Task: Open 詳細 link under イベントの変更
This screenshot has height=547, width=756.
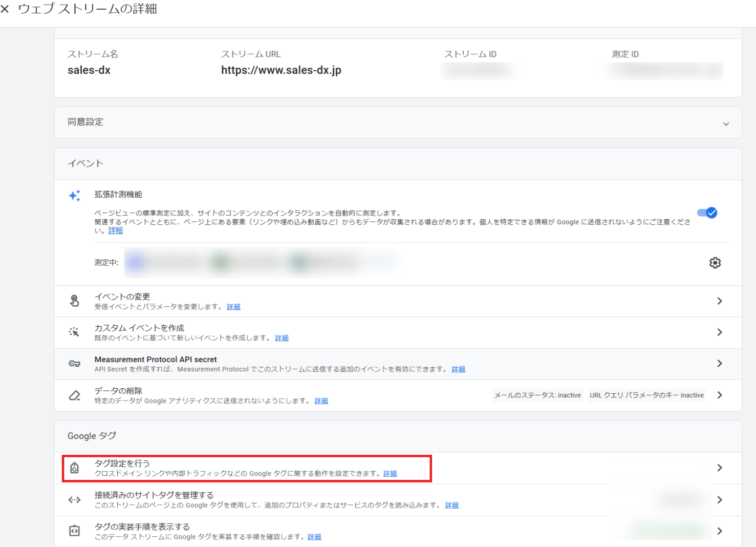Action: (234, 307)
